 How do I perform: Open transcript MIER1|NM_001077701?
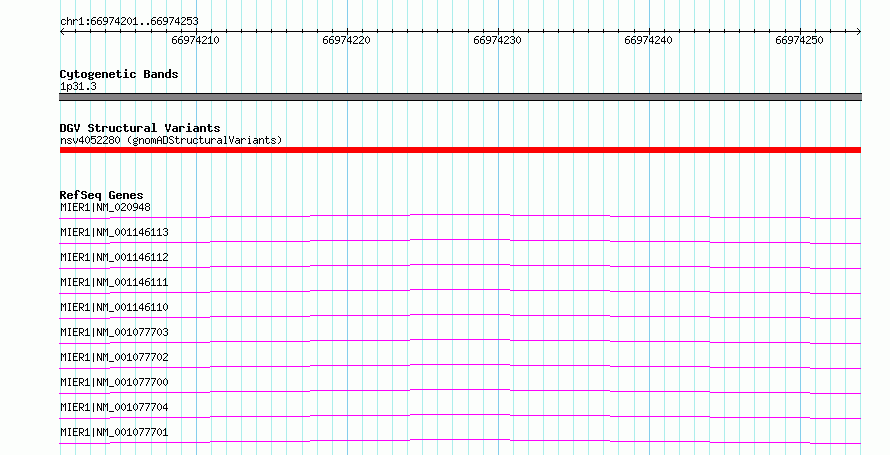114,432
